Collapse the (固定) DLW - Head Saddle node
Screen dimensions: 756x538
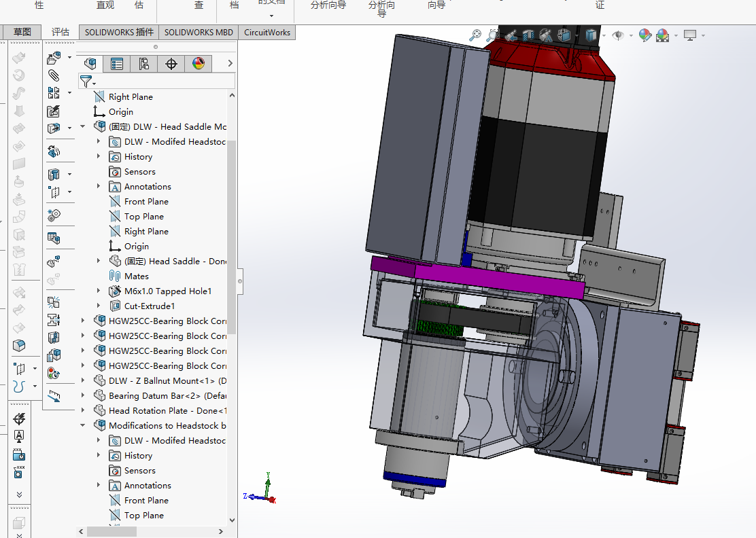(x=82, y=126)
